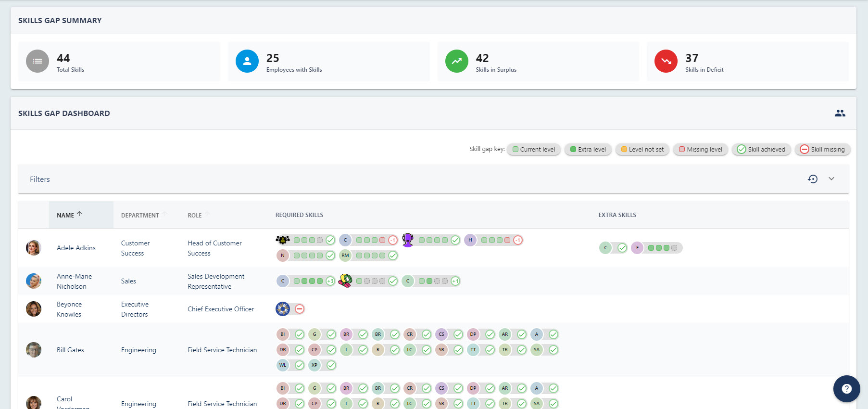Click the Employees with Skills person icon
The height and width of the screenshot is (409, 868).
click(x=247, y=61)
